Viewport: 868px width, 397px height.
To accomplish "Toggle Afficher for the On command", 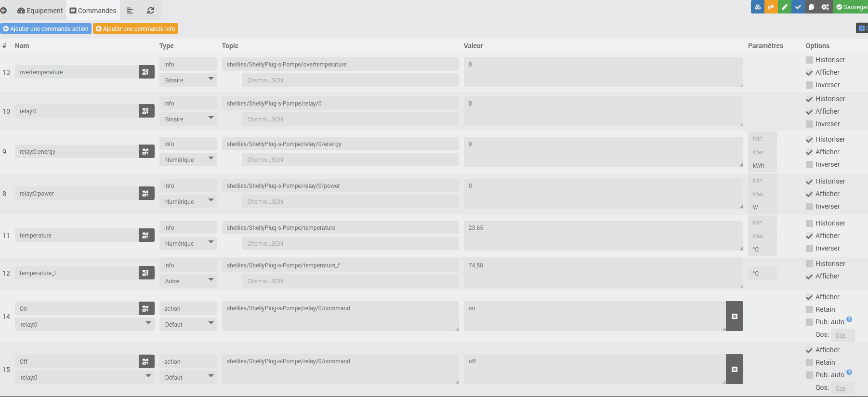I will click(x=809, y=297).
